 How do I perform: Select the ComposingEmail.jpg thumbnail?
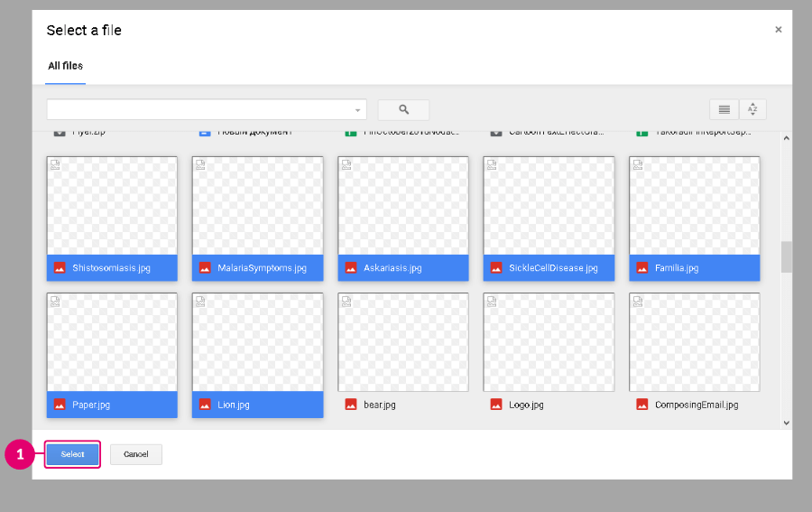click(x=695, y=342)
